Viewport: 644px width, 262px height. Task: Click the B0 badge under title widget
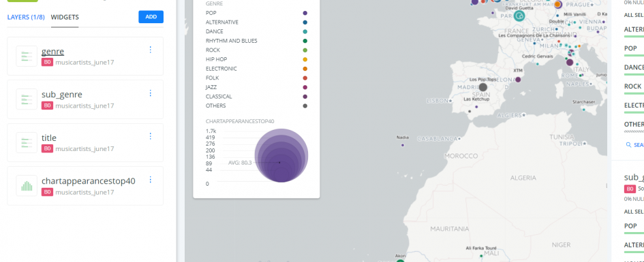47,149
